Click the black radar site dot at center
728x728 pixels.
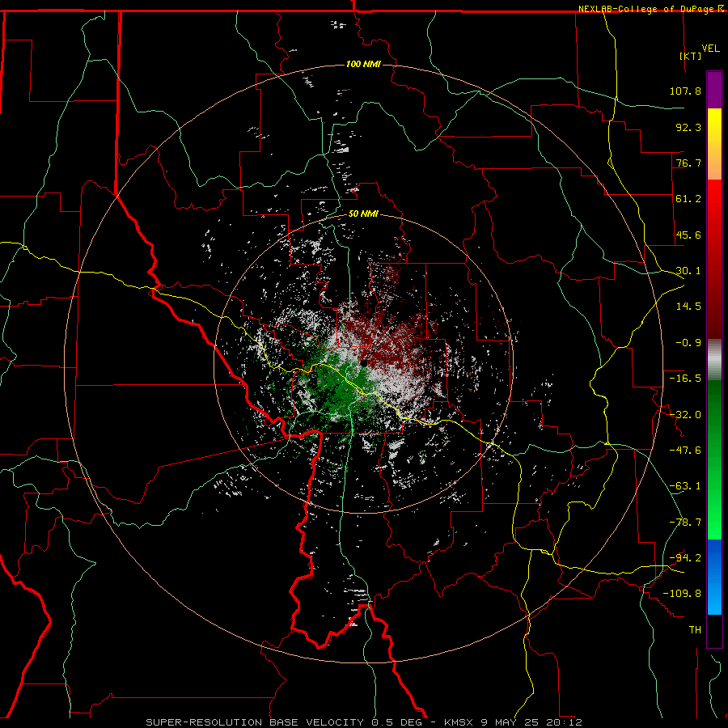364,363
